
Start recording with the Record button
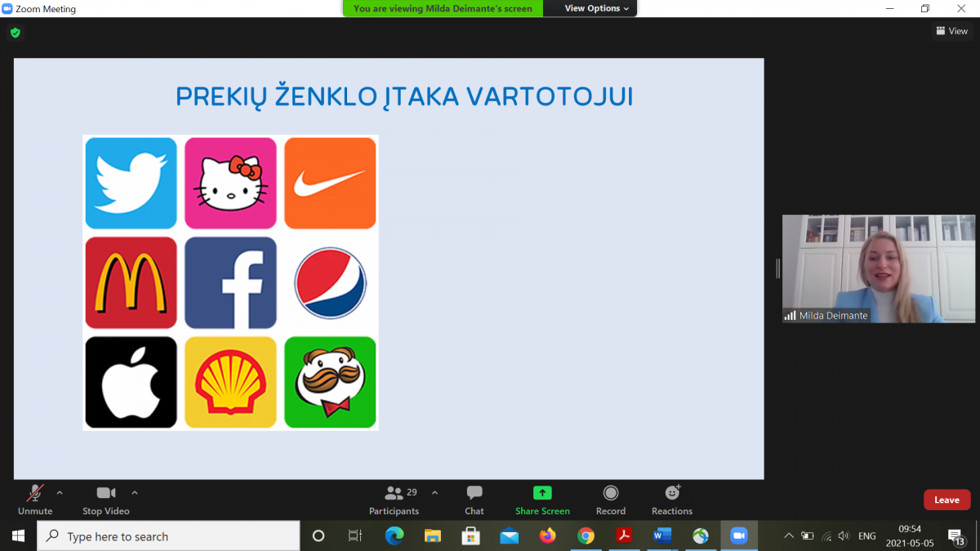[x=611, y=500]
